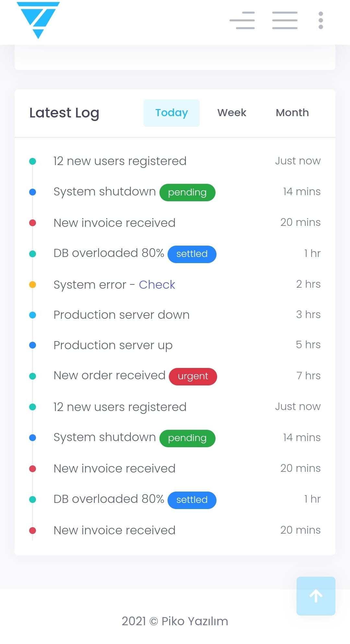Click the first 12 new users registered entry

coord(120,161)
